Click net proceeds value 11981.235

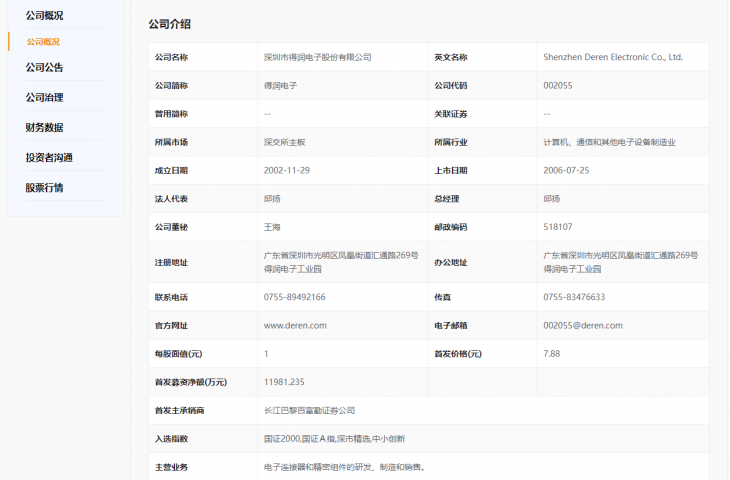coord(284,382)
